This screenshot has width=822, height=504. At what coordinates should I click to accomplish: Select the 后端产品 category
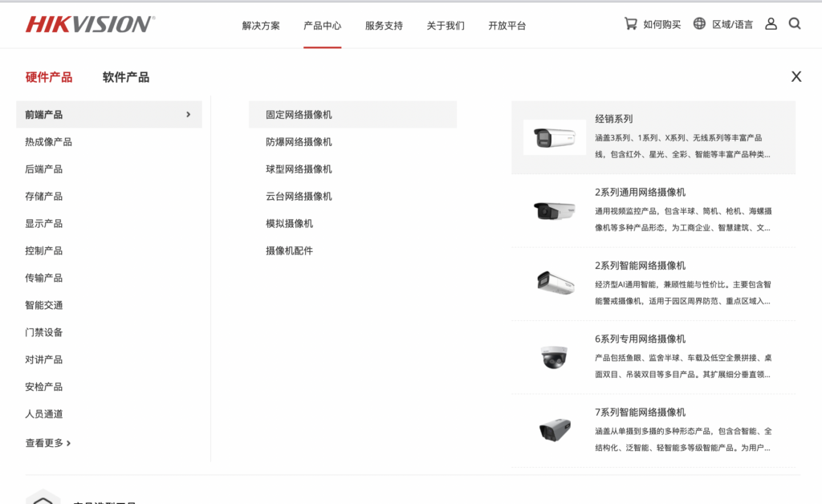click(43, 169)
